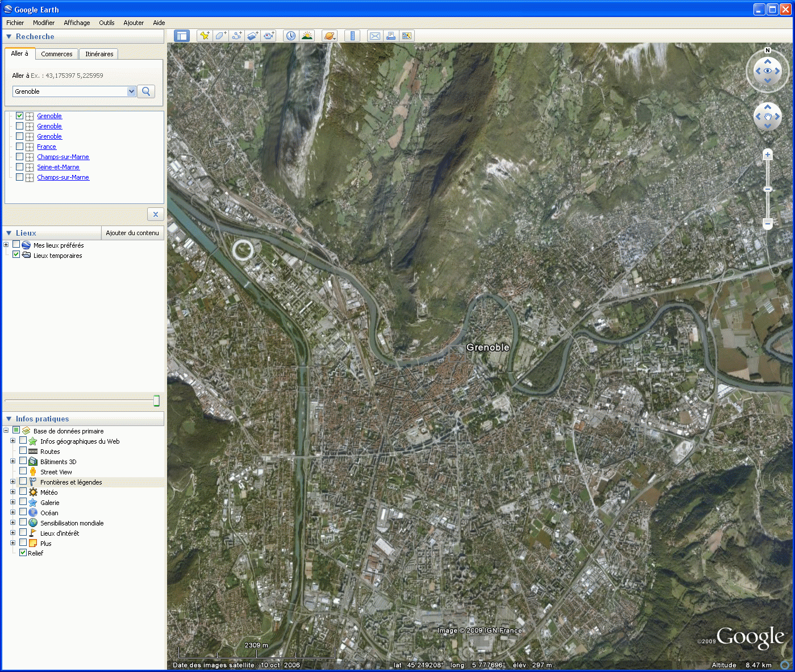Open the ruler measurement tool
The image size is (795, 672).
coord(352,36)
